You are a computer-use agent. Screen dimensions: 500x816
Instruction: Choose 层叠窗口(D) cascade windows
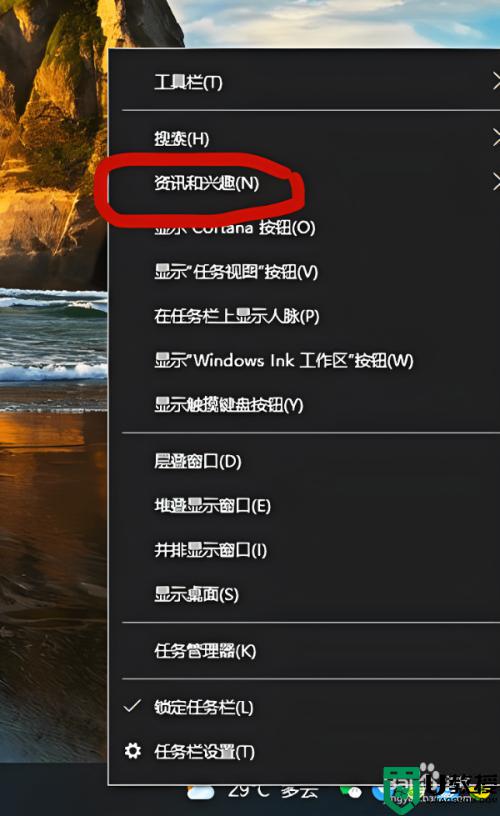[304, 461]
